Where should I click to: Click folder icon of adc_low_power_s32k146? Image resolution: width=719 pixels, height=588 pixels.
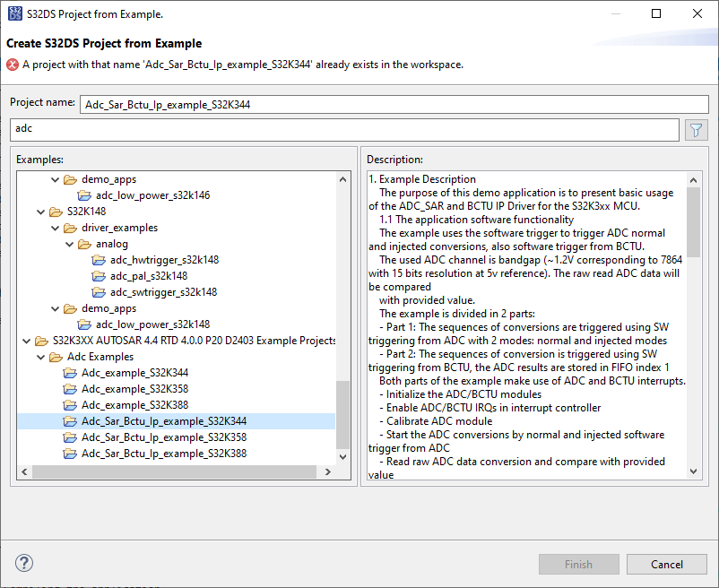click(84, 195)
